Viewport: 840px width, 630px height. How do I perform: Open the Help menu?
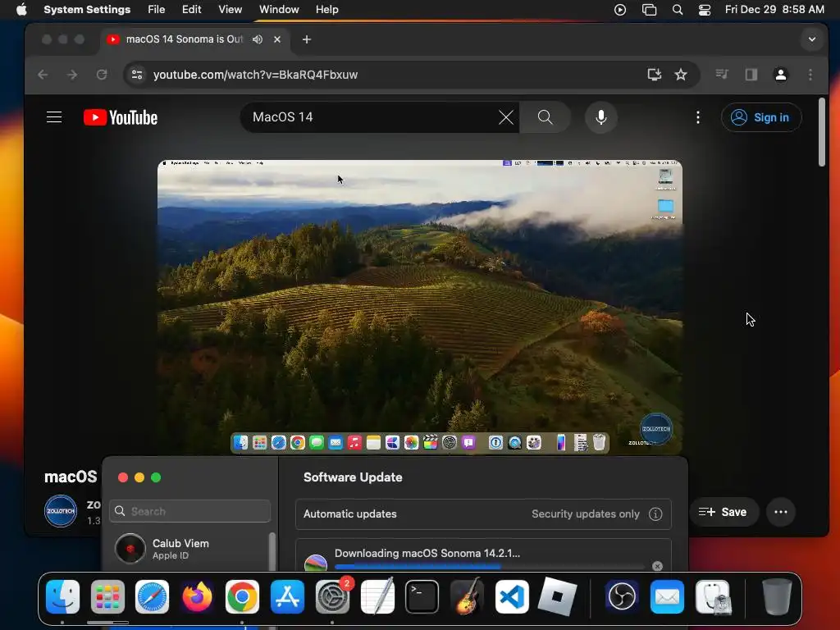pos(326,10)
